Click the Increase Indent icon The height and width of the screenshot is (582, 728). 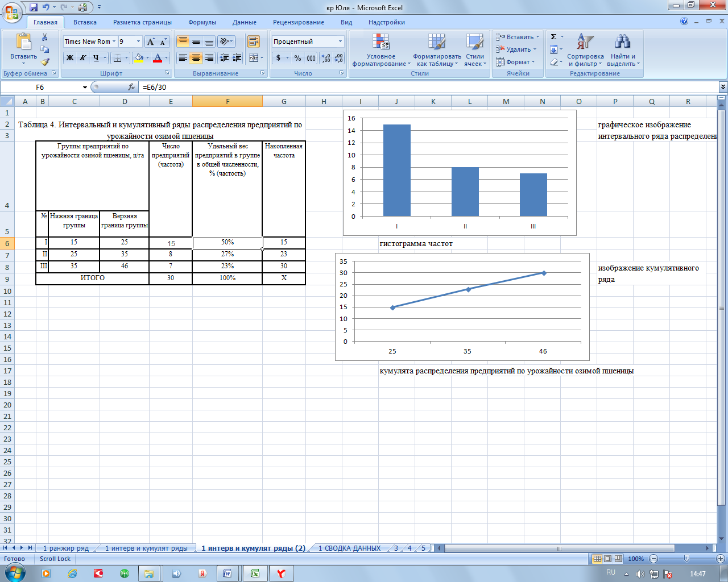tap(237, 58)
